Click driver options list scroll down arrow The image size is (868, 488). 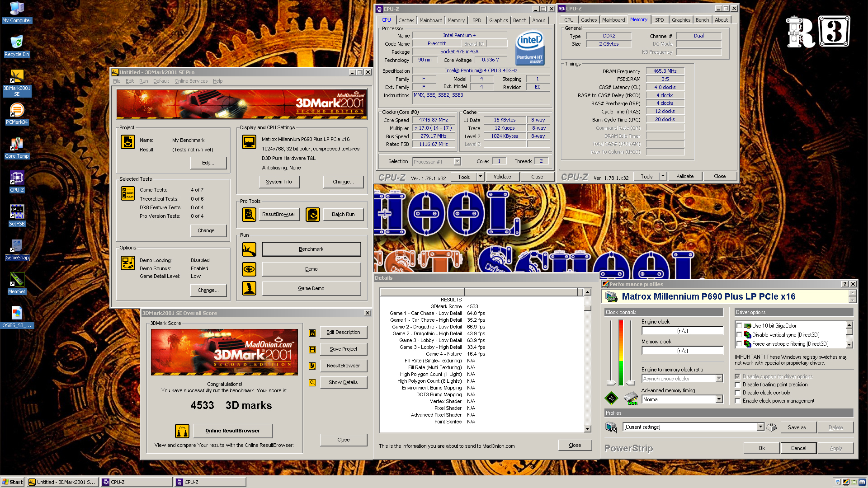(849, 345)
